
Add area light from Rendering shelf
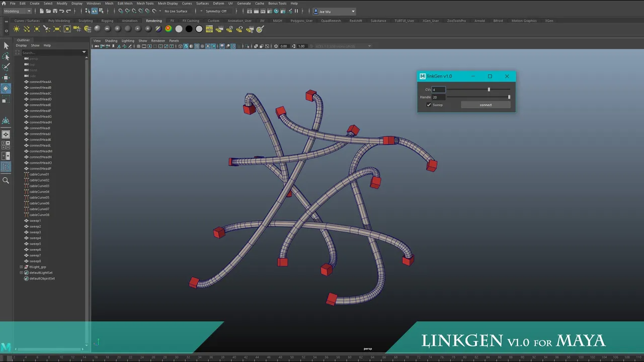[x=57, y=29]
